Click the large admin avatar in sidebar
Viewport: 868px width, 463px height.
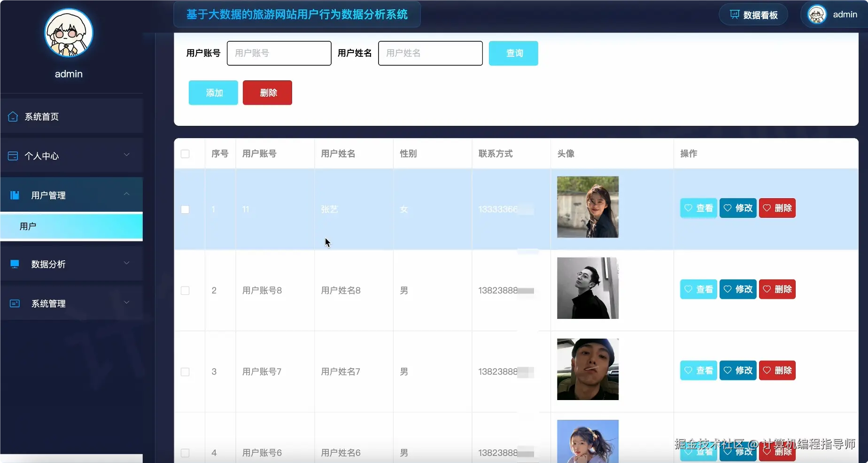[x=69, y=33]
